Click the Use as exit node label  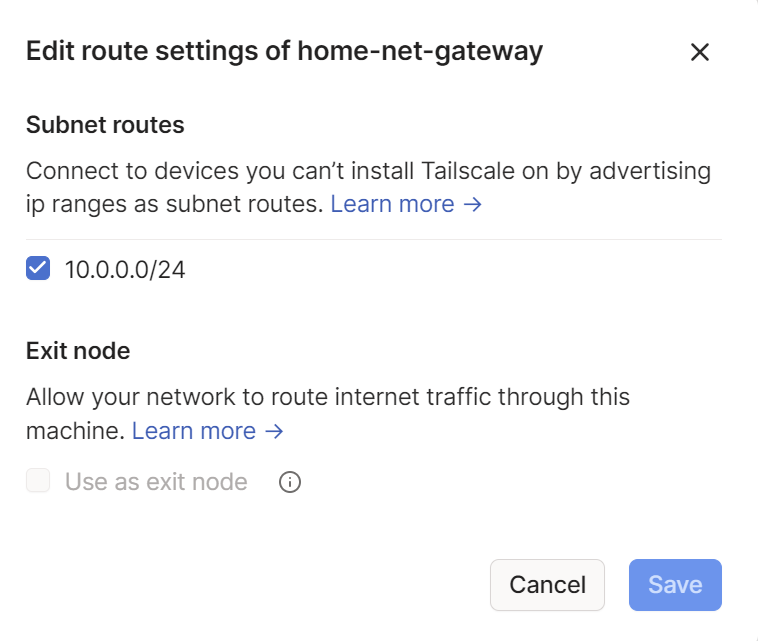point(156,482)
